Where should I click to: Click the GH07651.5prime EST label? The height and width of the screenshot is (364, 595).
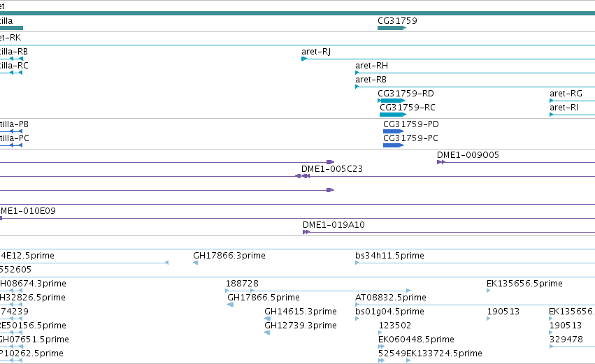click(34, 340)
